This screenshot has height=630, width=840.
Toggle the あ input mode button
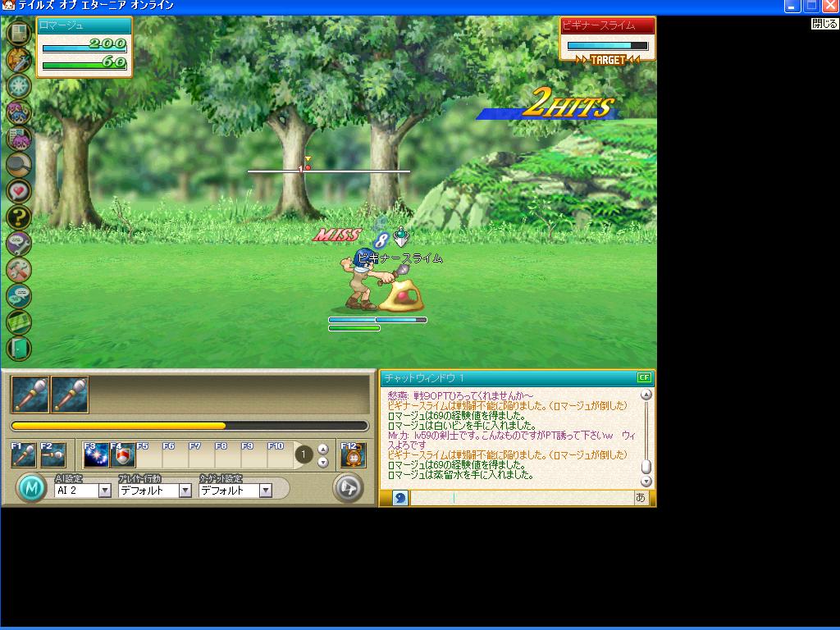tap(641, 498)
